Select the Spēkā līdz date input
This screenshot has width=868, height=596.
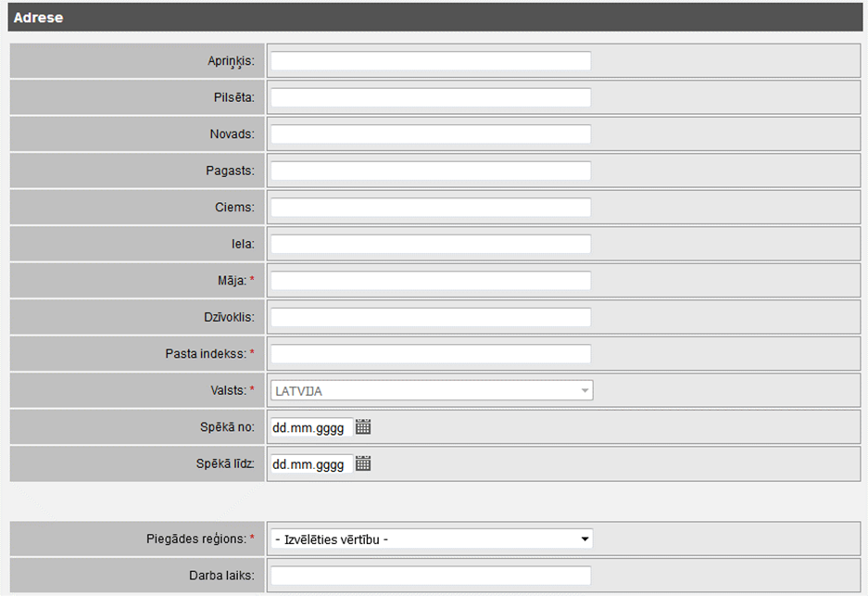click(310, 464)
